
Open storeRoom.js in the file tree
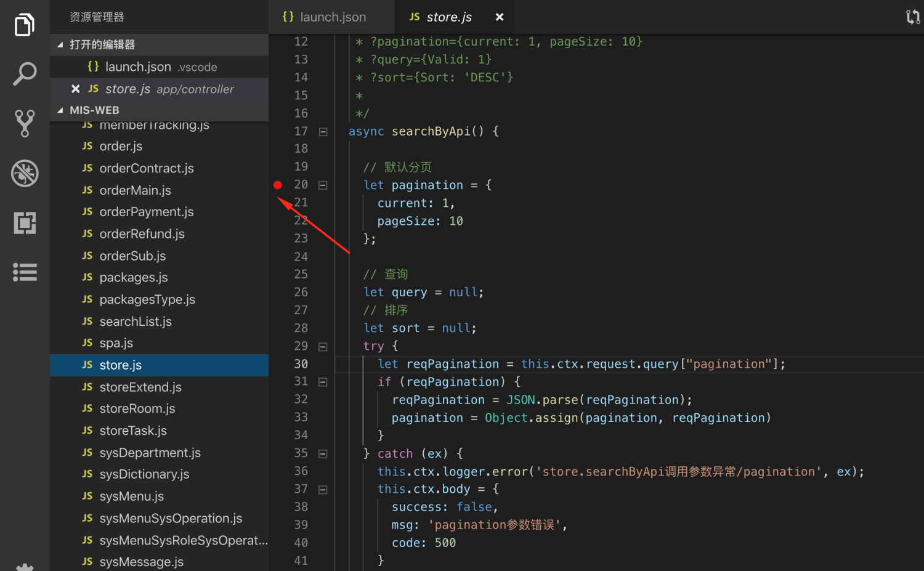[159, 409]
